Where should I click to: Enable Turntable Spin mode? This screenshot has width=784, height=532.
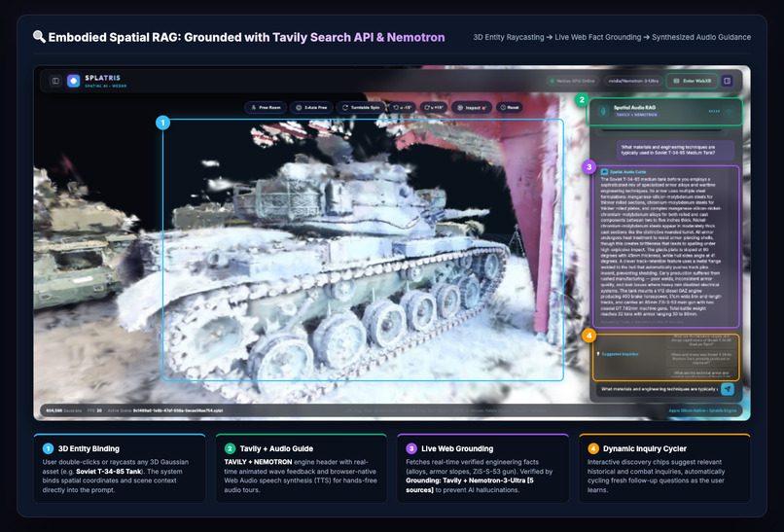click(361, 108)
